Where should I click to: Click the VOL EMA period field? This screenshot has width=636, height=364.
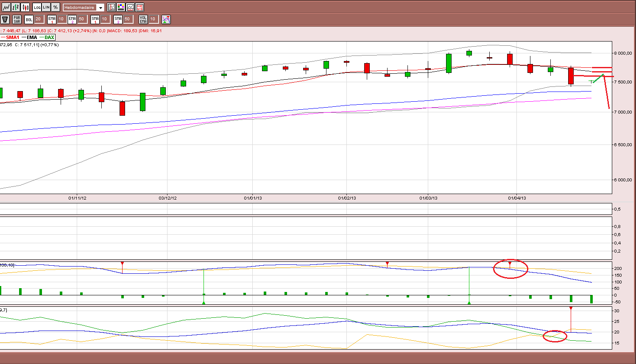pyautogui.click(x=153, y=19)
